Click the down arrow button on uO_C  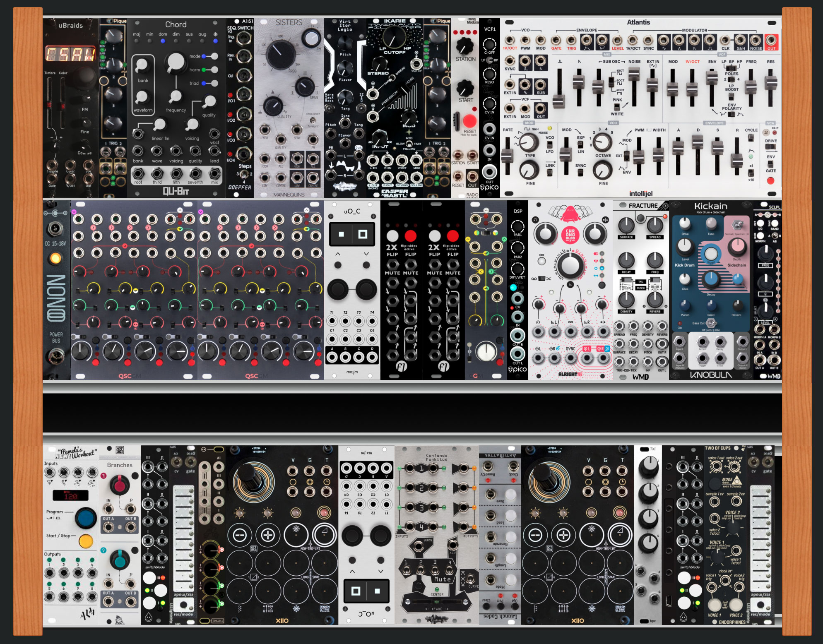pos(366,265)
